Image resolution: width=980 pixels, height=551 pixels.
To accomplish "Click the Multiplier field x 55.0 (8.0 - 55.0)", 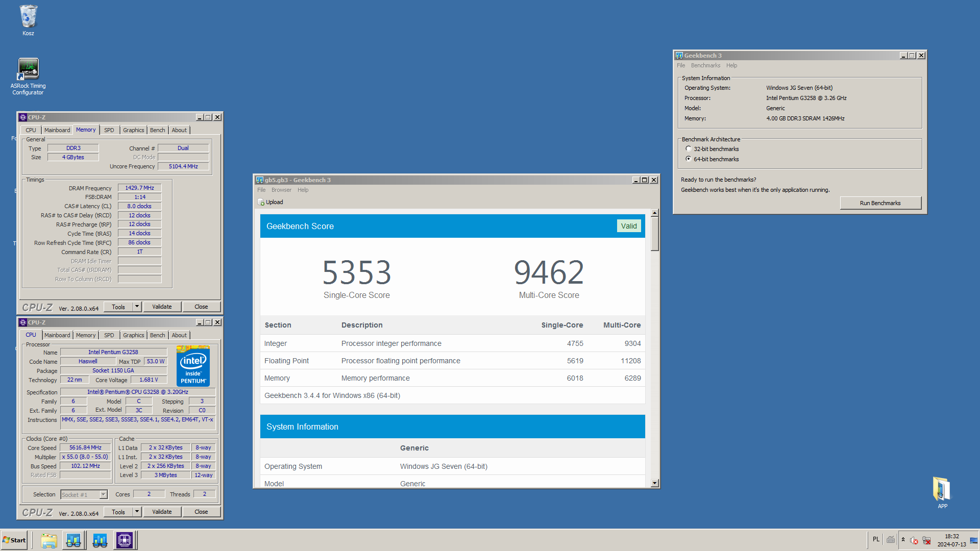I will point(85,457).
